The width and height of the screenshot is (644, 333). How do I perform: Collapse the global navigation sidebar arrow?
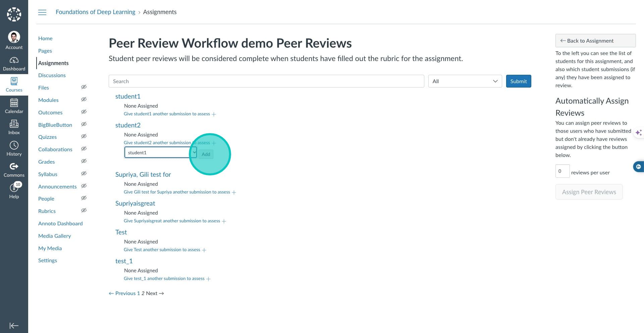click(14, 326)
